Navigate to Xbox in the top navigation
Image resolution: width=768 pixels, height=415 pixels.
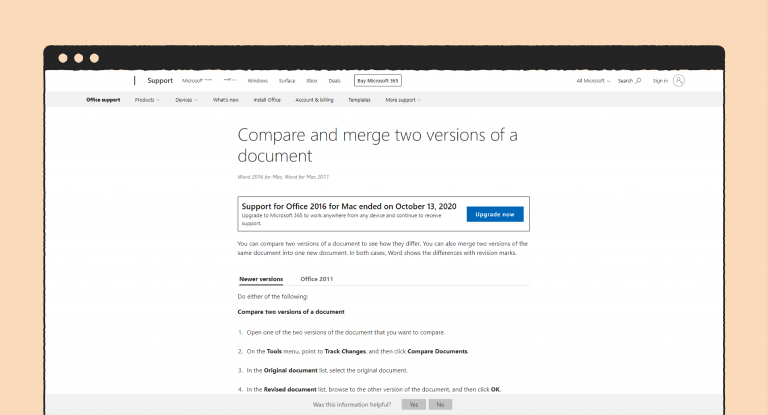pyautogui.click(x=312, y=80)
